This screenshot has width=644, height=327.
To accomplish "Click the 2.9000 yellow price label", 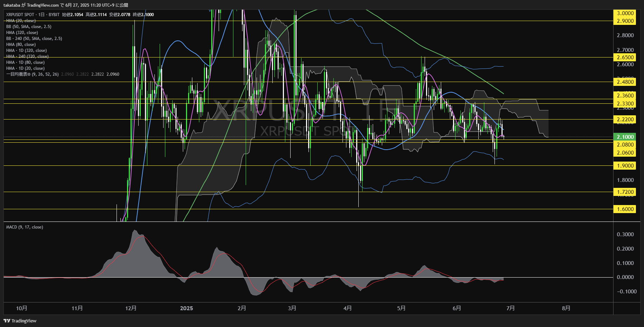I will pos(625,21).
